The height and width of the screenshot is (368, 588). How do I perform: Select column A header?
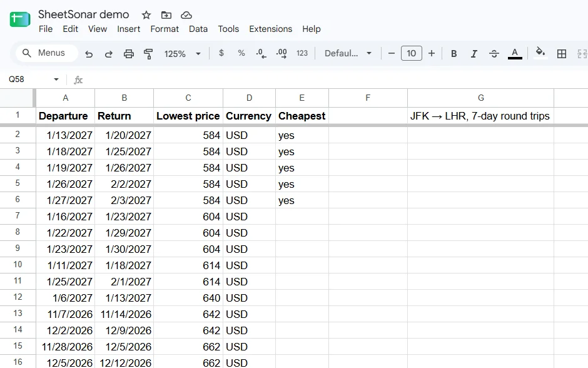click(65, 98)
